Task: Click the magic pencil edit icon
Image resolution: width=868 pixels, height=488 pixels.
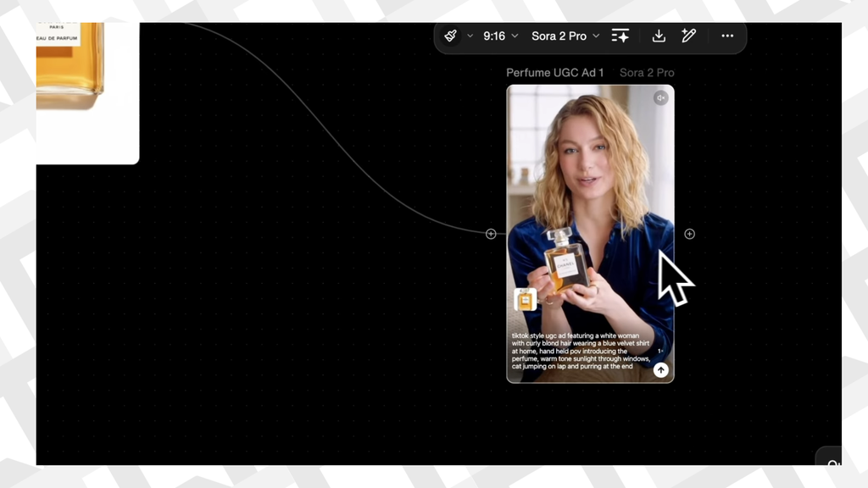Action: (x=689, y=36)
